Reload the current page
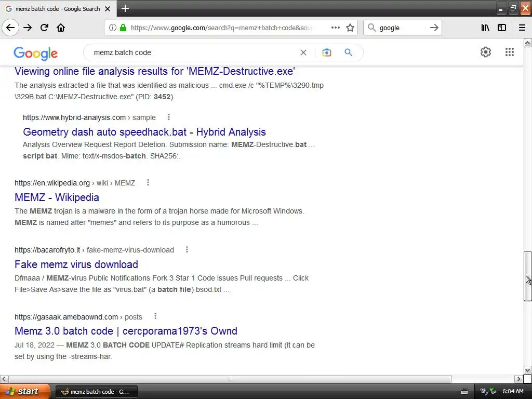This screenshot has width=532, height=399. 44,28
